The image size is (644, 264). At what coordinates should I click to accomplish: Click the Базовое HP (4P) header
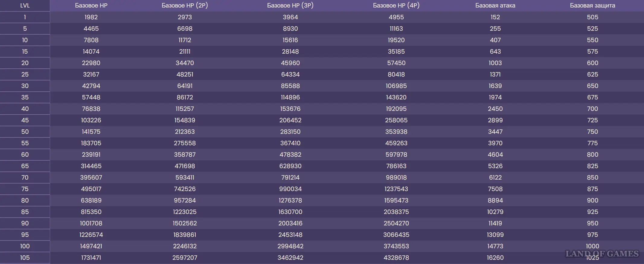pos(396,5)
